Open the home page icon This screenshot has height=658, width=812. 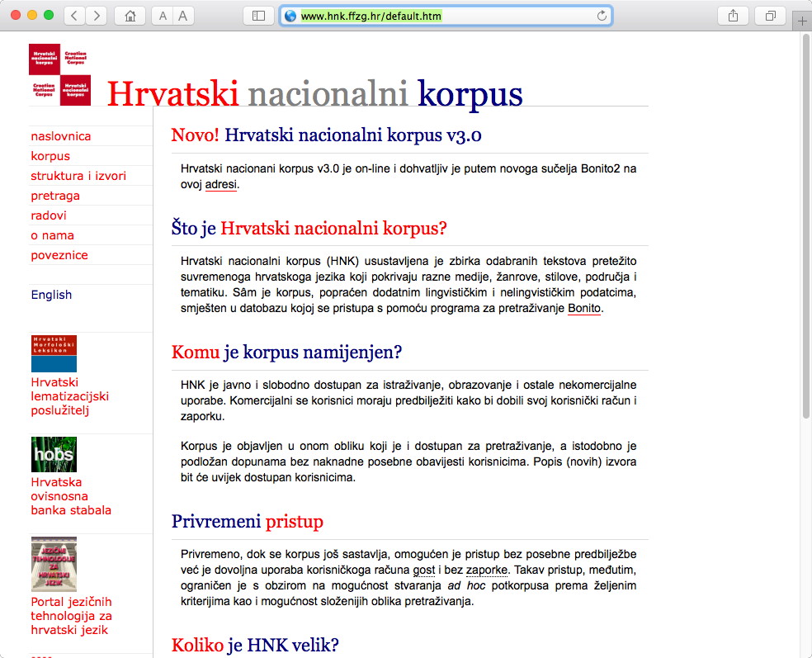point(130,16)
